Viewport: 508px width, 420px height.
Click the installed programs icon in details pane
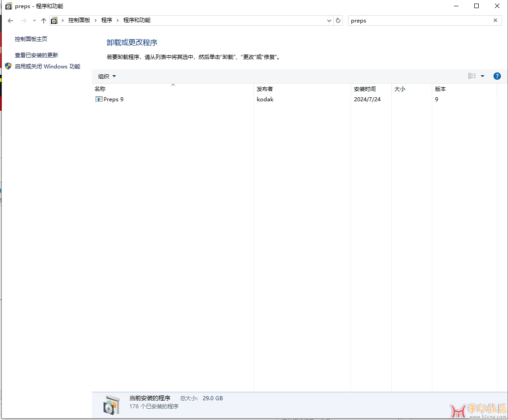pos(112,404)
